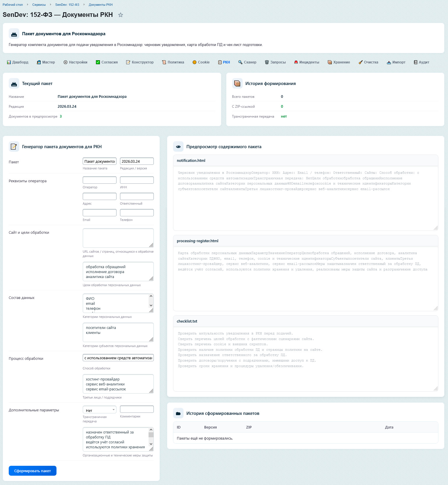Open the Импорт icon
The width and height of the screenshot is (448, 485).
click(x=389, y=62)
